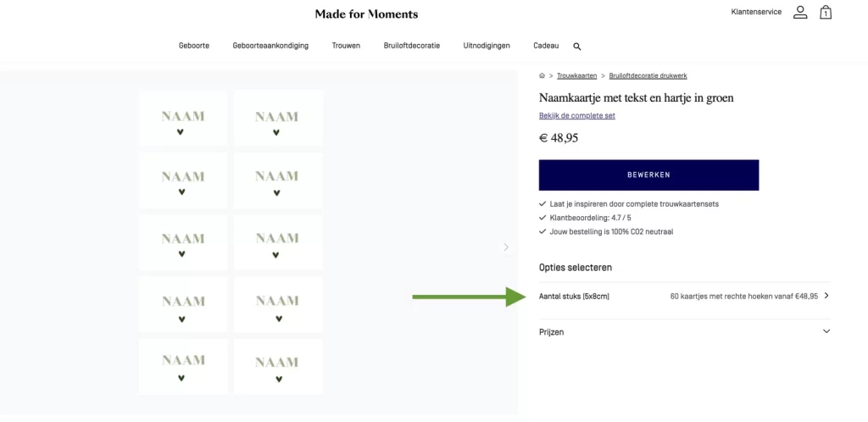Open the shopping bag cart icon
Viewport: 868px width, 422px height.
click(x=825, y=13)
